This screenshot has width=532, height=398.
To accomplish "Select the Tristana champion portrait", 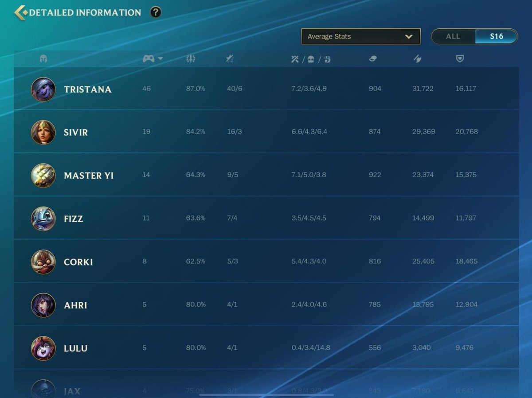I will [x=43, y=89].
